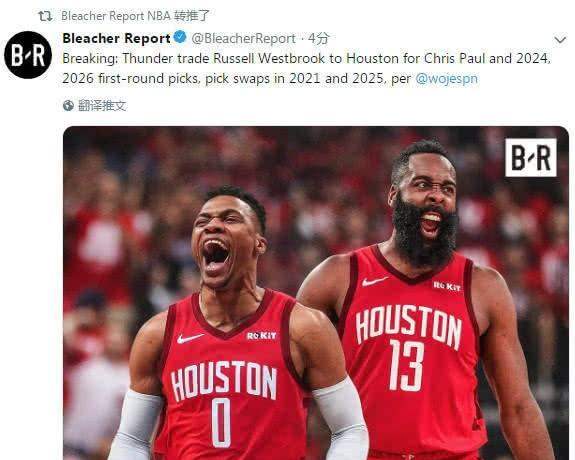Open the round B/R profile avatar
This screenshot has width=575, height=460.
[28, 55]
